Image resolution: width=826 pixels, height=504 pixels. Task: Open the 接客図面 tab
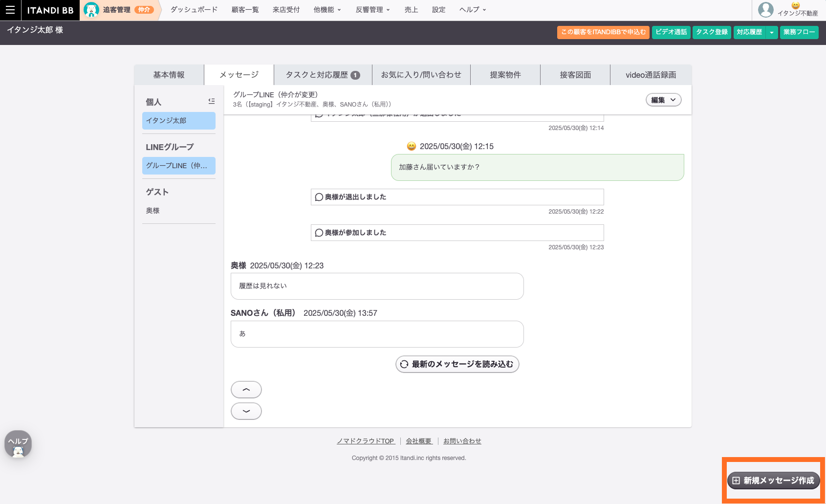pyautogui.click(x=575, y=75)
